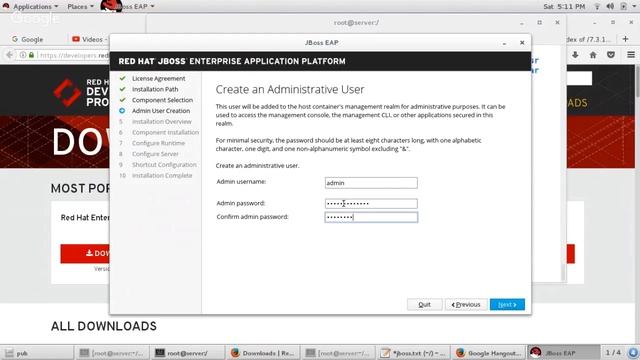Switch to Google Hangouts in taskbar
This screenshot has width=640, height=360.
489,353
